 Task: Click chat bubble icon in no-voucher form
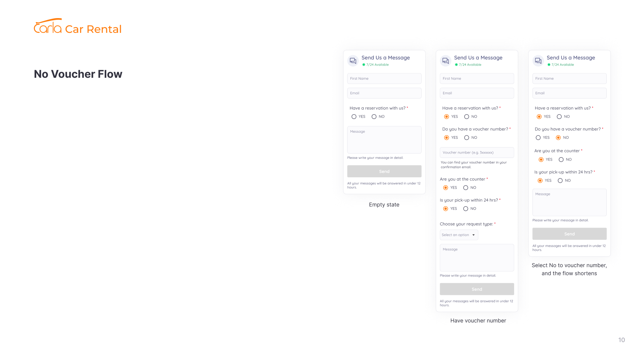point(538,61)
